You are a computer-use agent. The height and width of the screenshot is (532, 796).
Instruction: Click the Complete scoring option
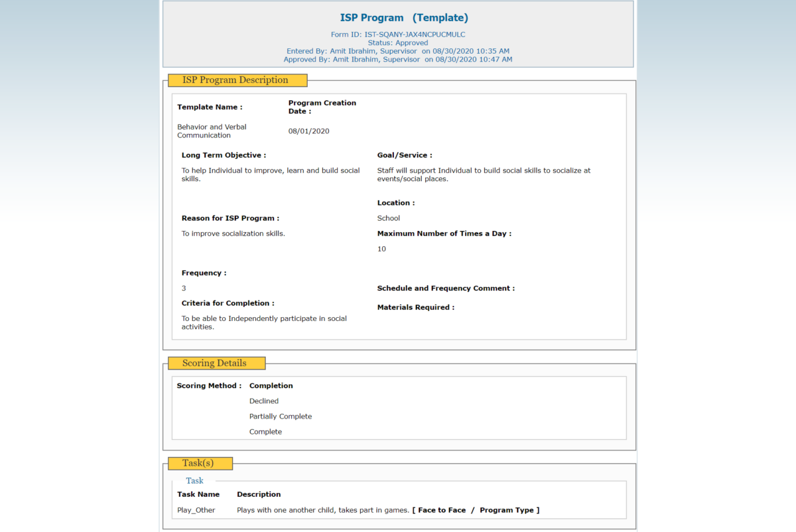coord(265,432)
